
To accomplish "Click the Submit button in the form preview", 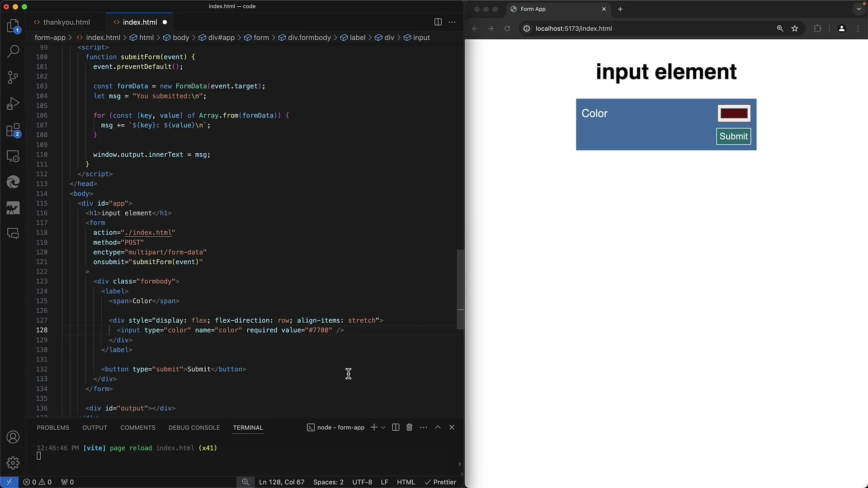I will (x=733, y=136).
